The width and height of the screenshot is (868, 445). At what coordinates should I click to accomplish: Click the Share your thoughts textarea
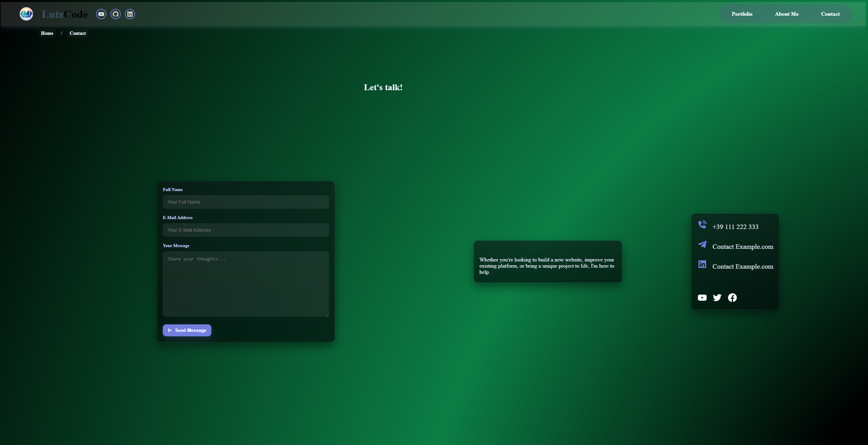tap(246, 284)
